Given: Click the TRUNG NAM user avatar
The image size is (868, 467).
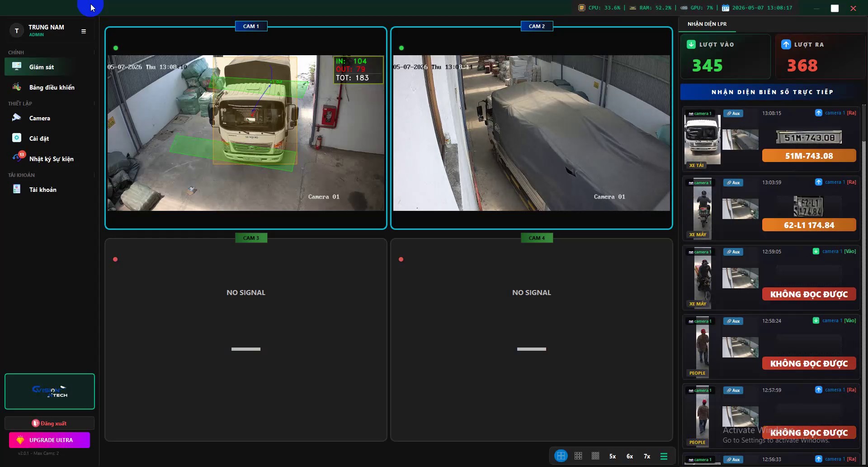Looking at the screenshot, I should click(17, 31).
